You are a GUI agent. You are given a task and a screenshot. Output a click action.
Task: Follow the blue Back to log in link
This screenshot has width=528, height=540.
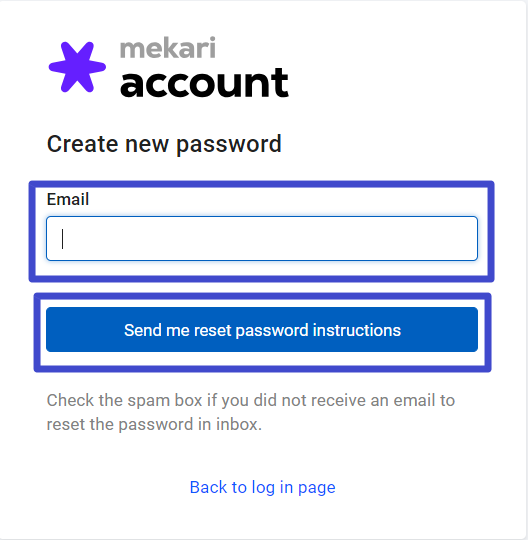pyautogui.click(x=262, y=487)
